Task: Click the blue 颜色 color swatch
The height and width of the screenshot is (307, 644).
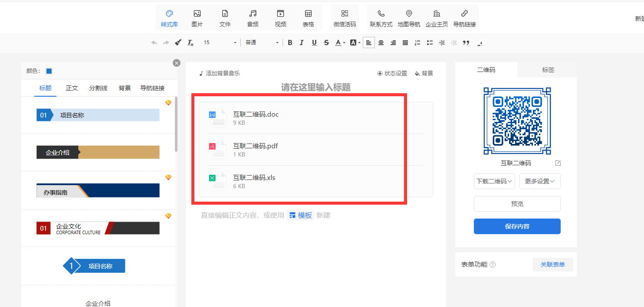Action: (49, 71)
